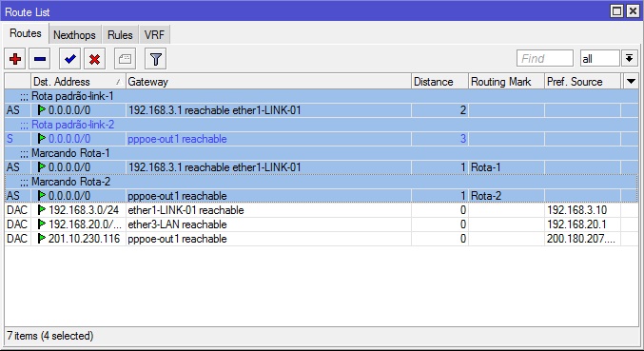The image size is (644, 351).
Task: Sort by Gateway column header
Action: pos(268,81)
